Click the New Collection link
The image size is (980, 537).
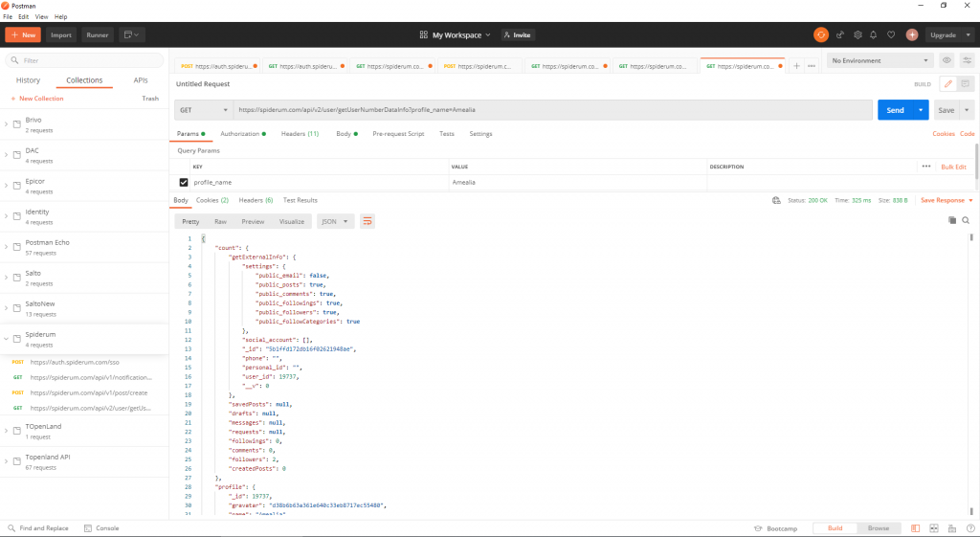click(x=37, y=99)
